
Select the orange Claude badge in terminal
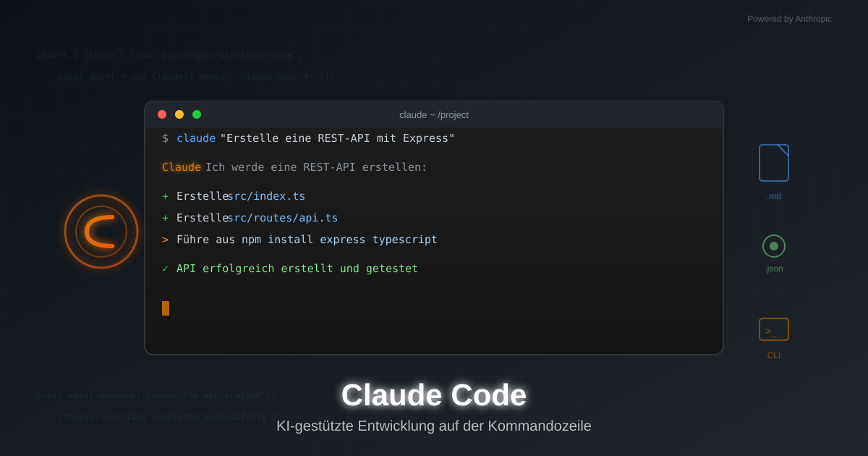point(180,166)
